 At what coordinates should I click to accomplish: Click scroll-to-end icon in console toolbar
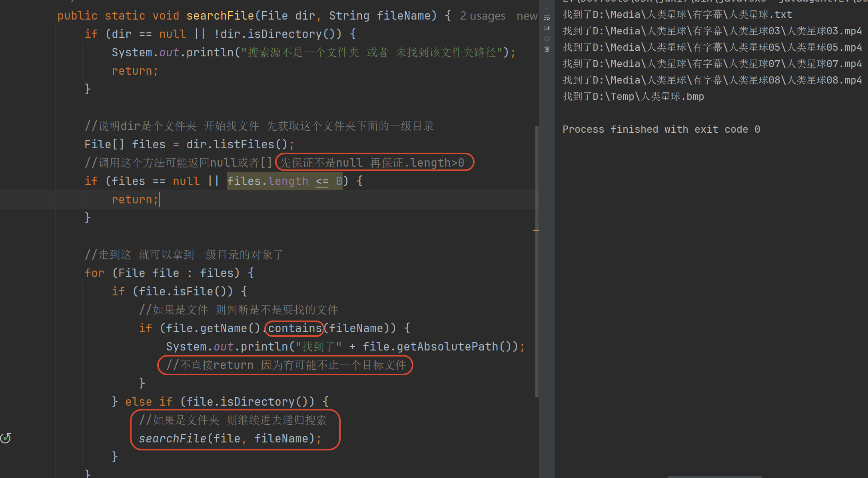coord(547,28)
